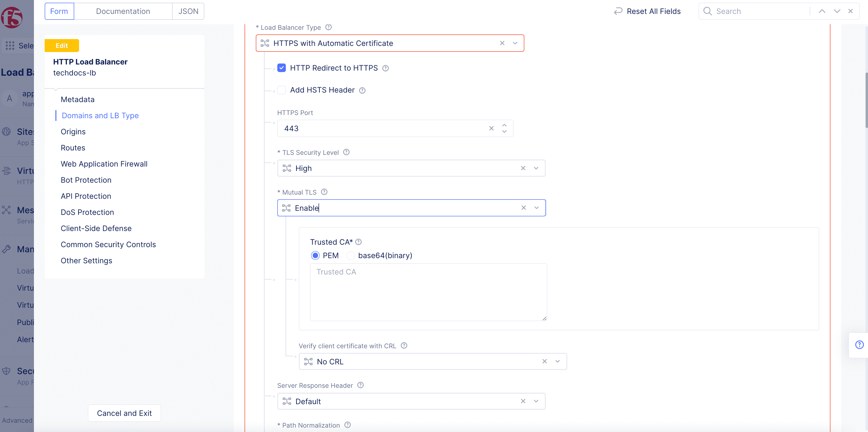Click help icon next to Trusted CA
Image resolution: width=868 pixels, height=432 pixels.
pos(359,242)
